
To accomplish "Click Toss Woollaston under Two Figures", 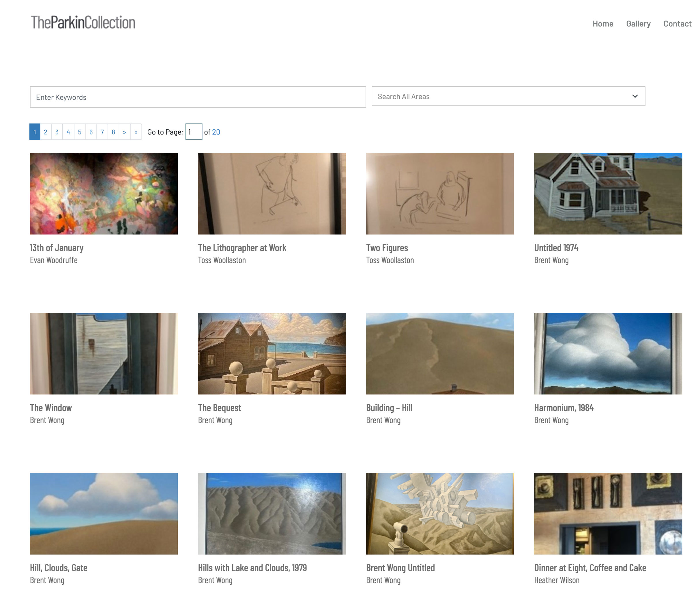I will [x=390, y=260].
